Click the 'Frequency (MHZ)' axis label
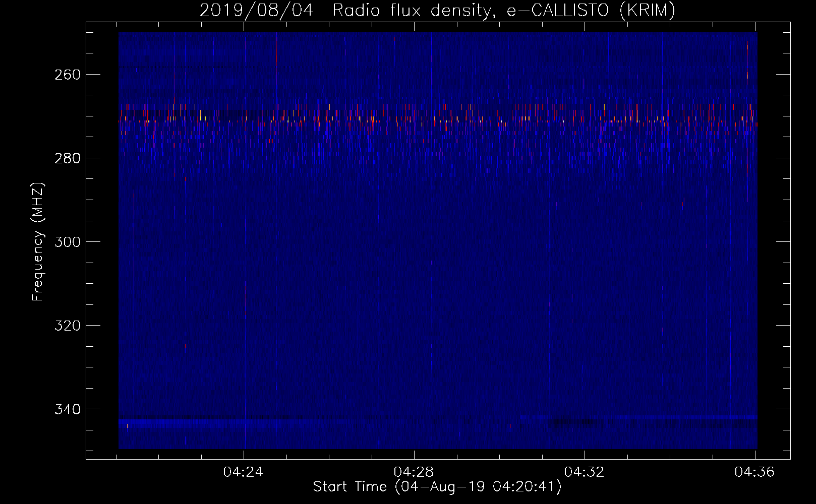816x504 pixels. [x=38, y=242]
